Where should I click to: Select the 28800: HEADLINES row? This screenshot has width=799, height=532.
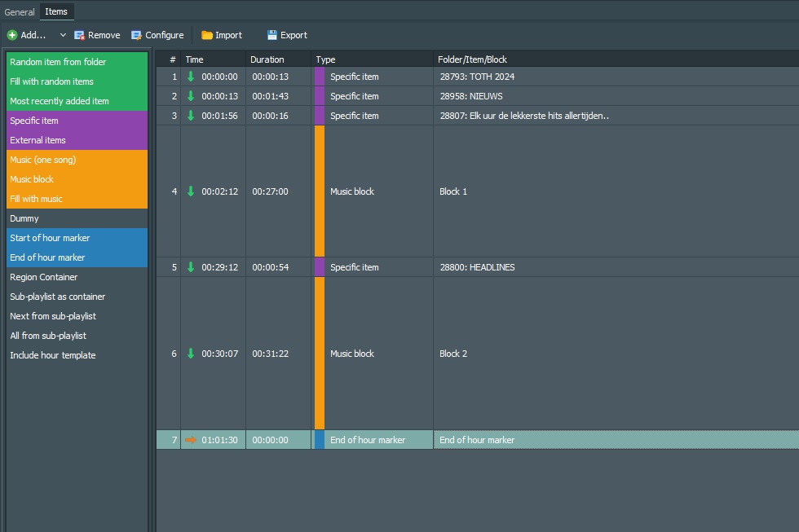477,267
